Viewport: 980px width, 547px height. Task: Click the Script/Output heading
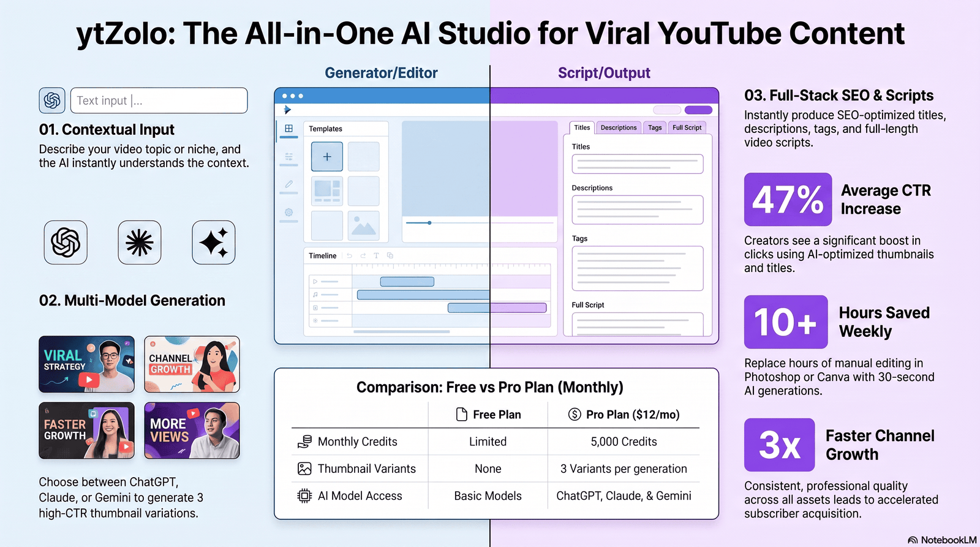coord(604,73)
